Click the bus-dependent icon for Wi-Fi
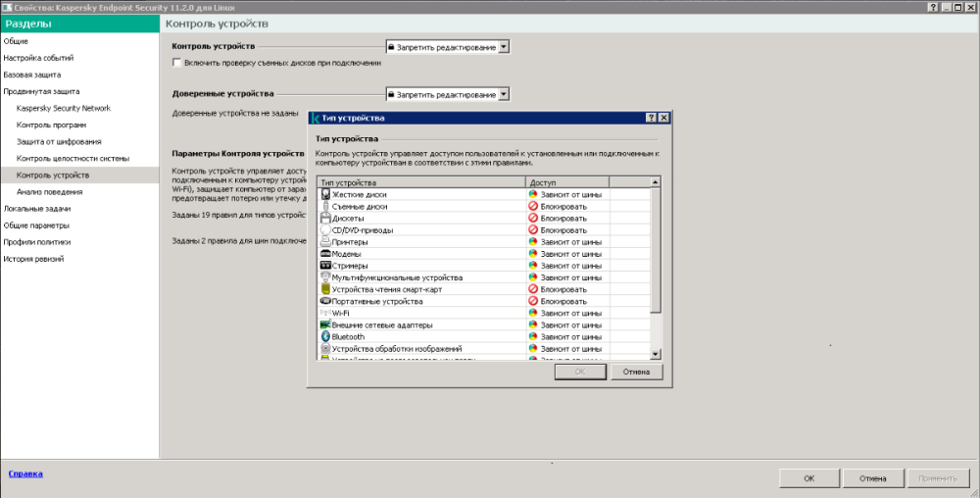The height and width of the screenshot is (498, 980). click(533, 313)
